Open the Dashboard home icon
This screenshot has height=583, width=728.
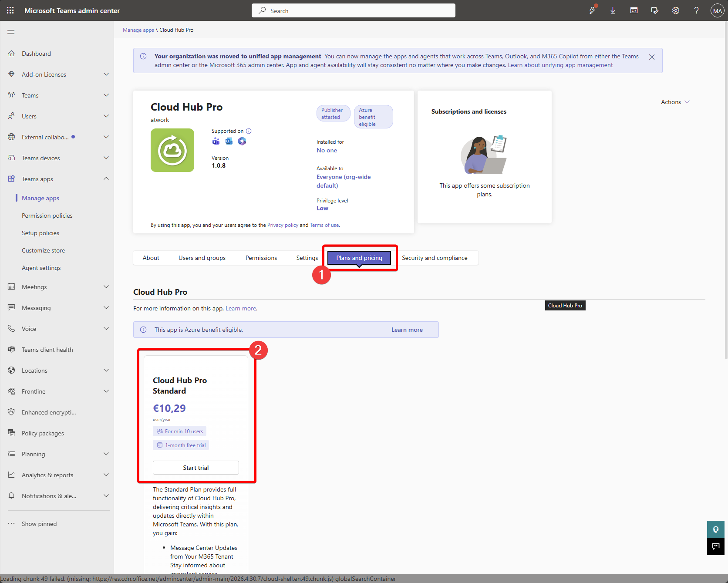point(11,54)
